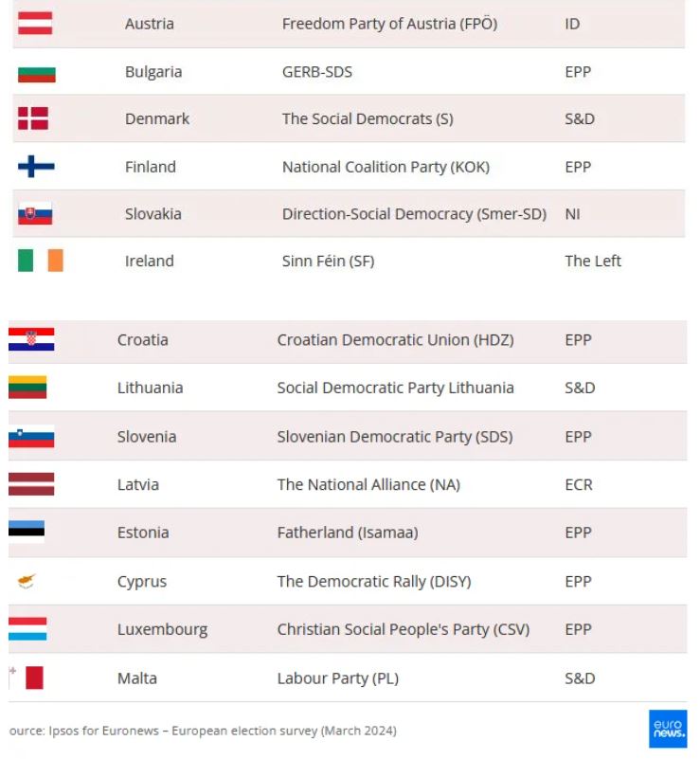
Task: Click The Left group label for Ireland
Action: 593,261
